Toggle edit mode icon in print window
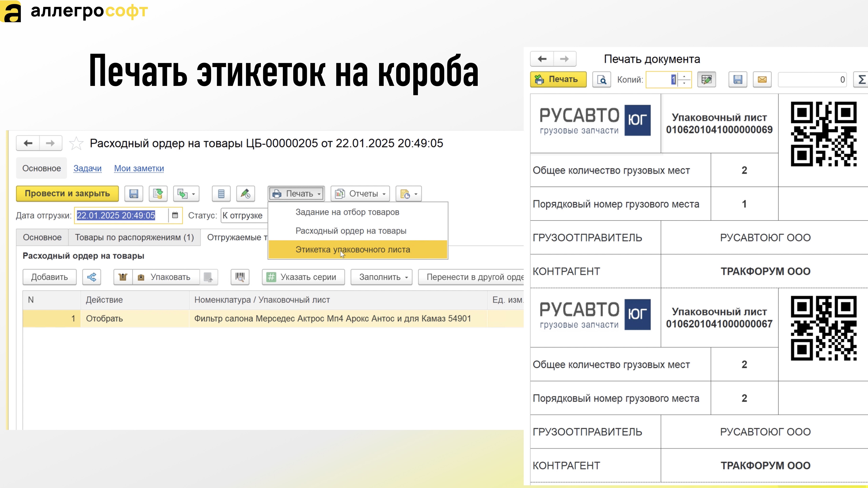This screenshot has height=488, width=868. point(706,79)
